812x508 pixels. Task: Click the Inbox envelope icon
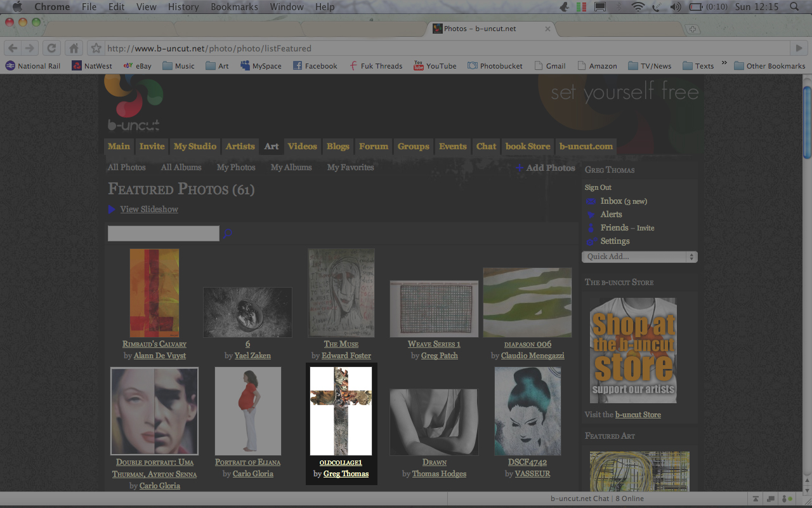(591, 201)
